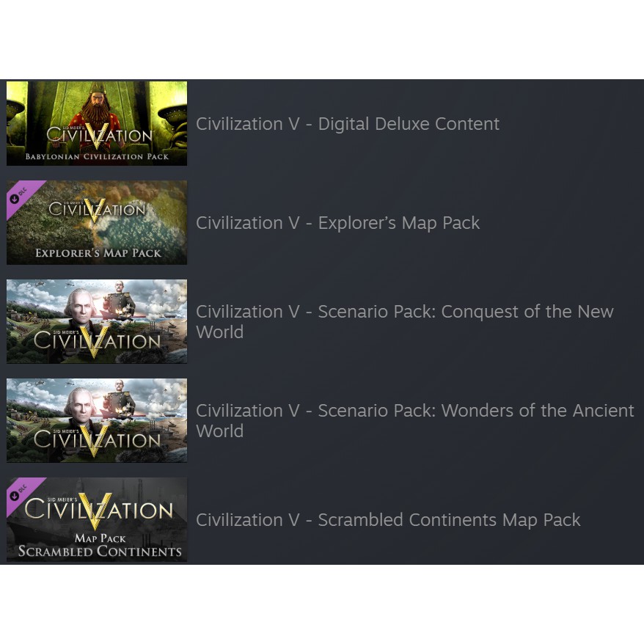Click the purple DLC badge on Explorer's Map Pack
Screen dimensions: 644x644
[x=21, y=194]
